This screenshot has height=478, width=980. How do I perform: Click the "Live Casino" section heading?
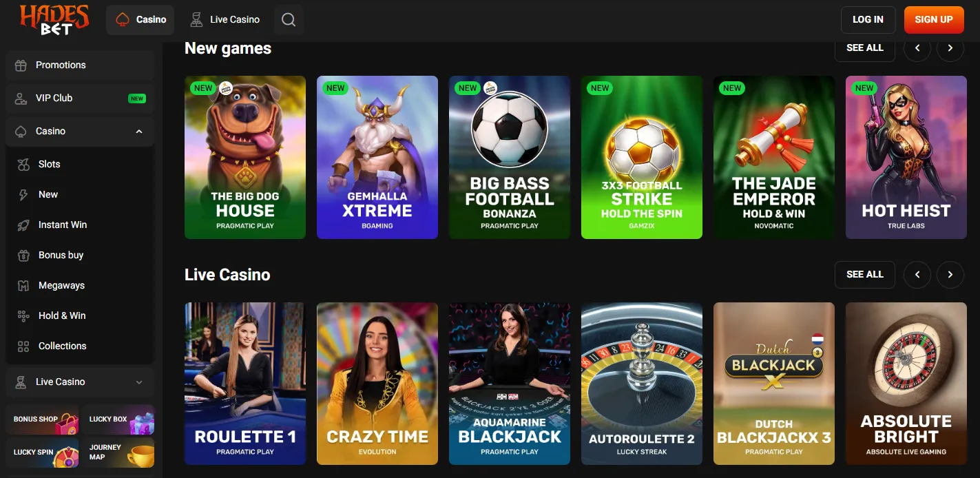pyautogui.click(x=227, y=275)
